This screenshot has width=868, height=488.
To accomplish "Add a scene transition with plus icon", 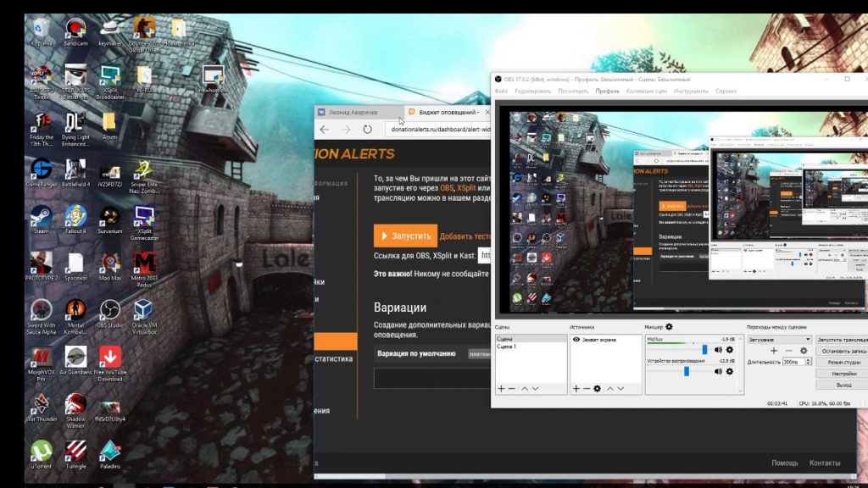I will point(774,351).
